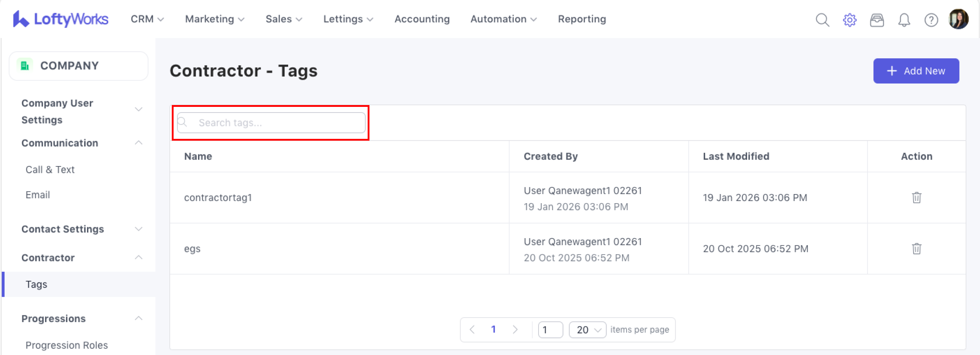Click the LoftyWorks logo

click(61, 19)
